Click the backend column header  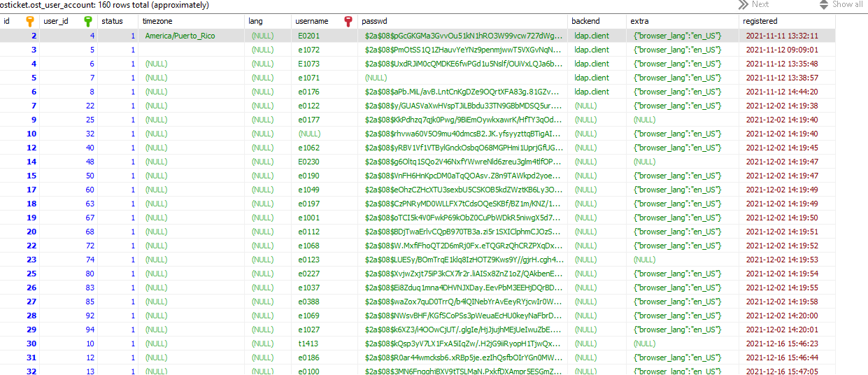pos(585,22)
